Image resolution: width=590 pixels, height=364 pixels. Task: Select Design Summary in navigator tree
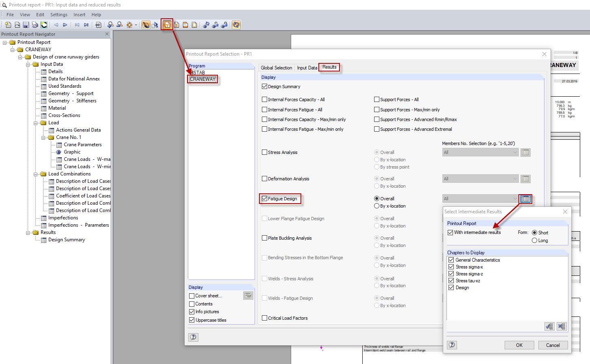pos(67,240)
